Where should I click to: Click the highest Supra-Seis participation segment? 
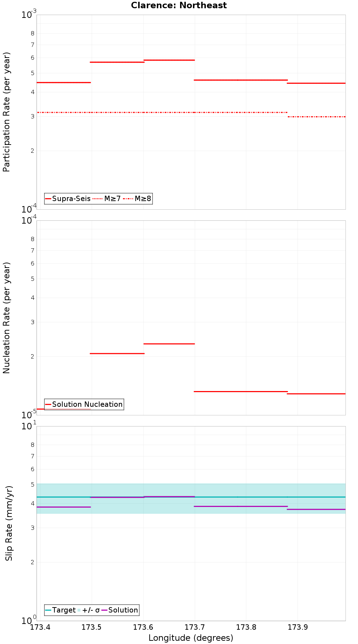click(169, 60)
